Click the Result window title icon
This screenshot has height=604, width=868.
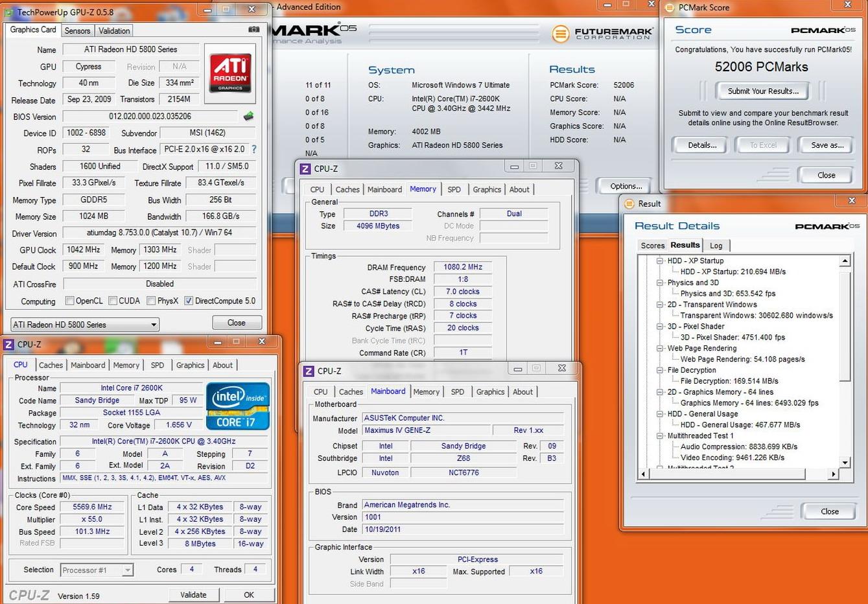click(x=629, y=203)
